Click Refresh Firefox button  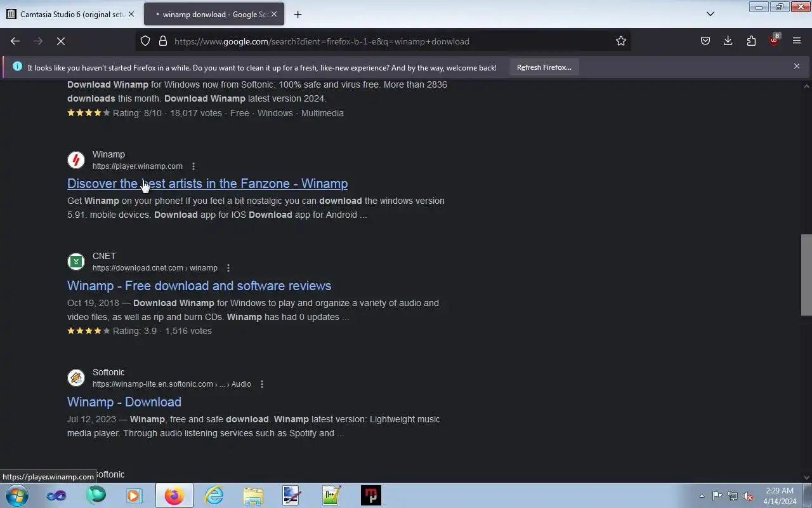(544, 67)
